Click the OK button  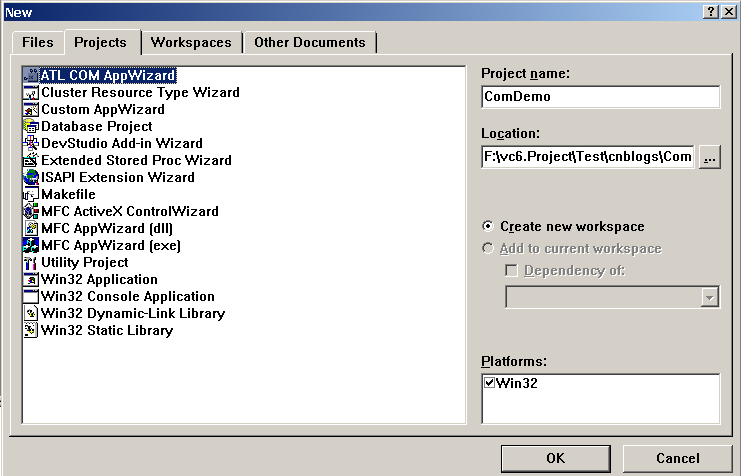[x=556, y=459]
